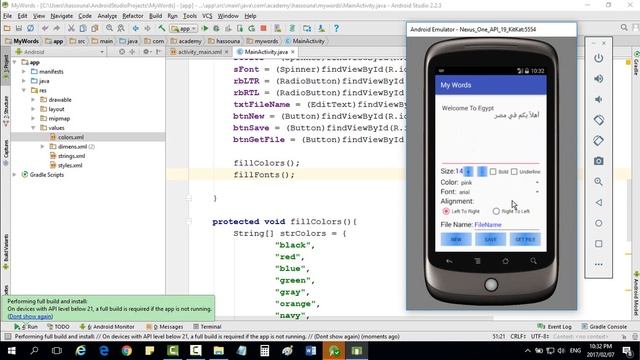Click the emulator Rotate Left icon
Screen dimensions: 640x360
(598, 120)
